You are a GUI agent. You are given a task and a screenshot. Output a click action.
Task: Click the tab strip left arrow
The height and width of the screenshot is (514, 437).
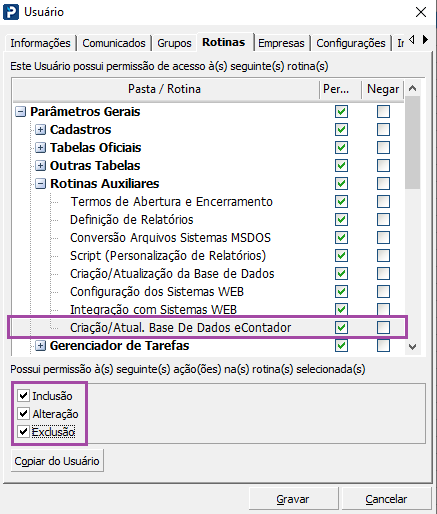click(412, 40)
